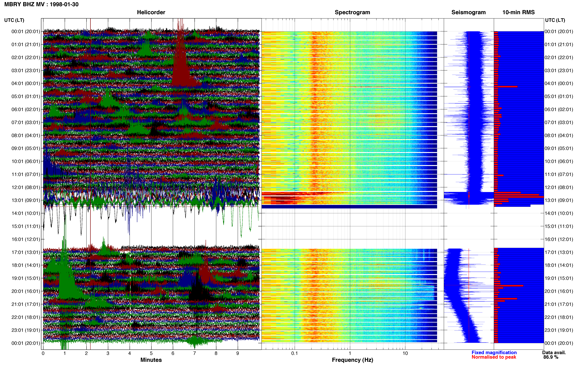Click the 86.9 % data availability value

tap(551, 357)
